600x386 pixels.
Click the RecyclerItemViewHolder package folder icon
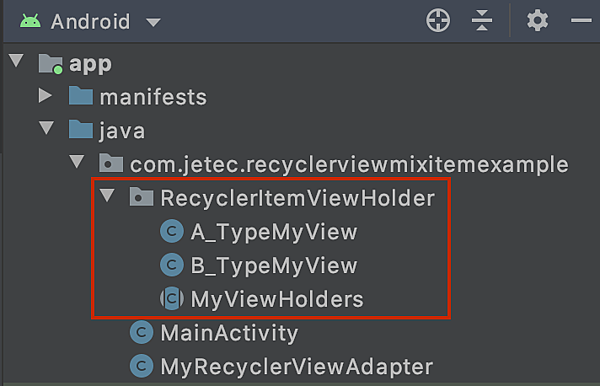pyautogui.click(x=141, y=198)
